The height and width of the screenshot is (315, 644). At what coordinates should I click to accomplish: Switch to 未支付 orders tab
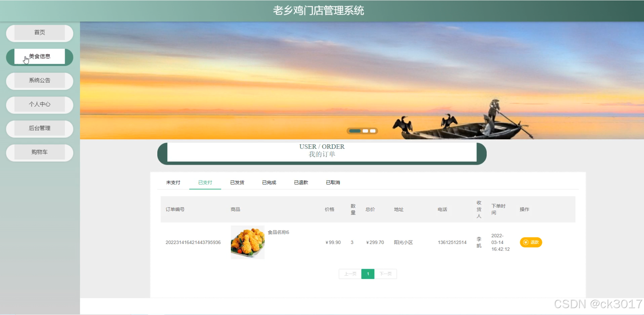tap(173, 183)
